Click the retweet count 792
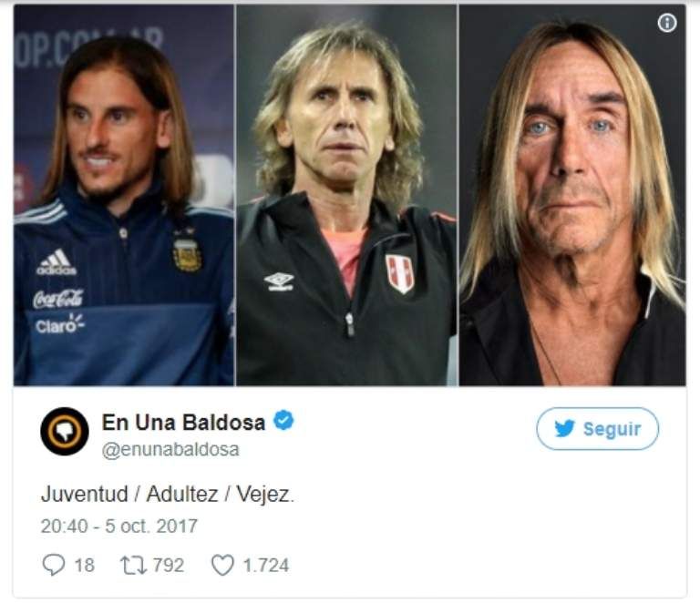The width and height of the screenshot is (700, 603). 169,565
